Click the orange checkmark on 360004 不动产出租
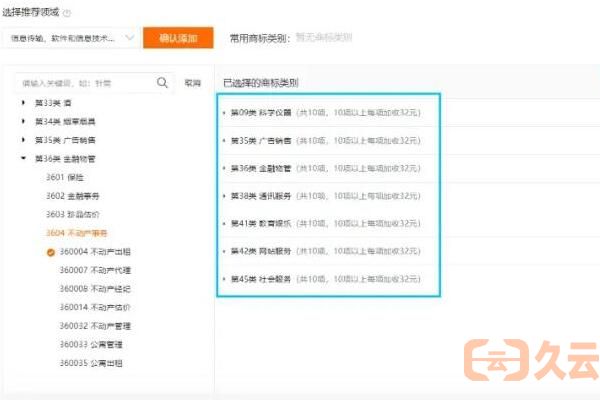 (51, 251)
